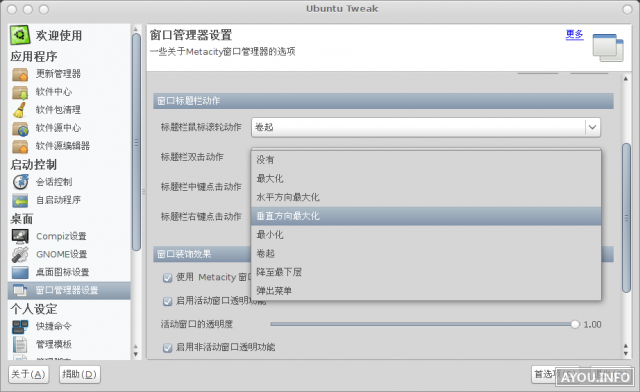The height and width of the screenshot is (392, 640).
Task: Click the 会话控制 clock icon
Action: click(20, 182)
